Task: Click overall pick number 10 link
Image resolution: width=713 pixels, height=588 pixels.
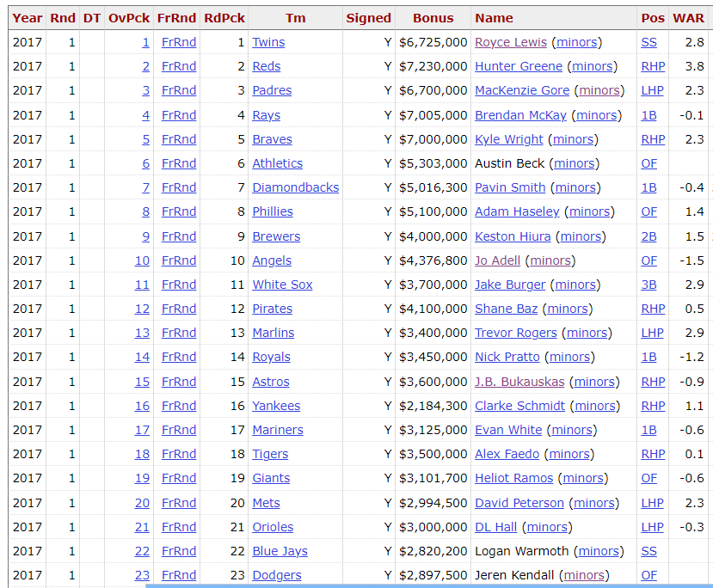Action: point(142,260)
